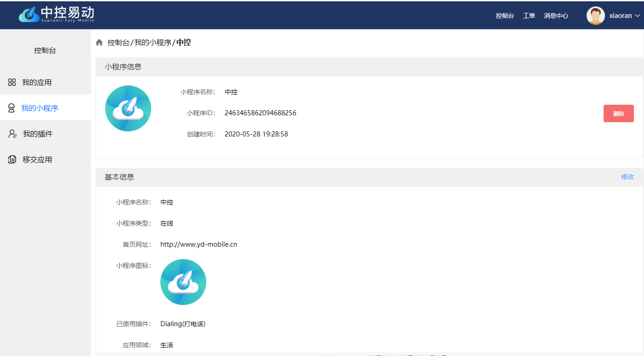Screen dimensions: 644x356
Task: Go to 控制台 in the breadcrumb
Action: [119, 42]
